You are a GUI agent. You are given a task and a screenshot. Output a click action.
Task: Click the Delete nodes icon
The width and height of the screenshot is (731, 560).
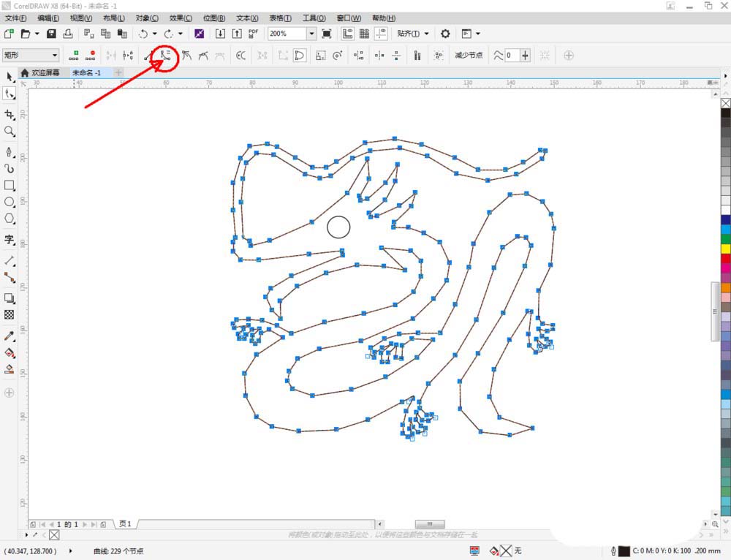click(x=91, y=56)
